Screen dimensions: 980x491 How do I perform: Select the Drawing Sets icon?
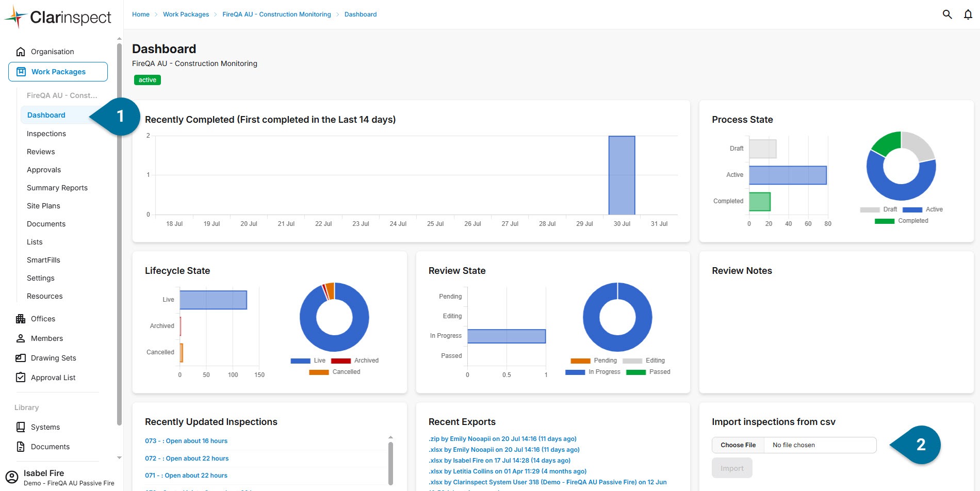click(21, 358)
